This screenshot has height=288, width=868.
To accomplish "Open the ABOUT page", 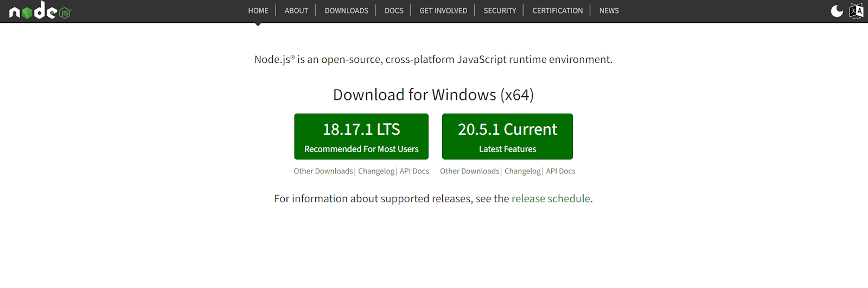I will (x=296, y=10).
